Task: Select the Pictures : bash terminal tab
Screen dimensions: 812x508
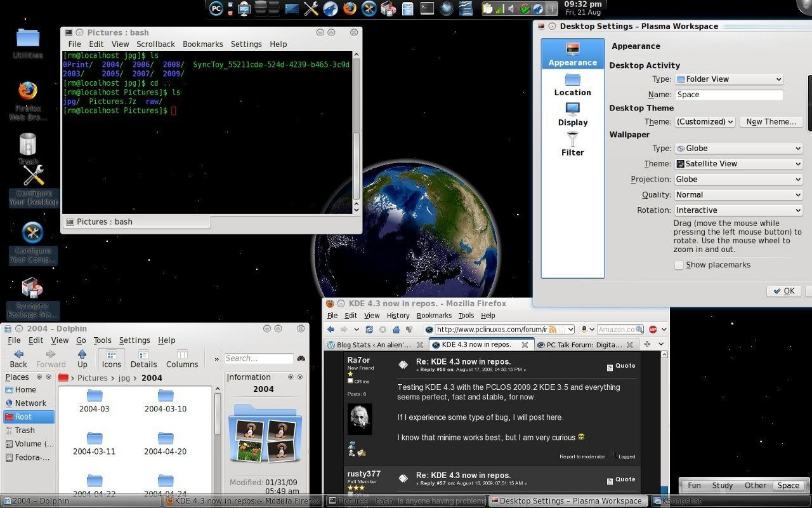Action: tap(136, 222)
